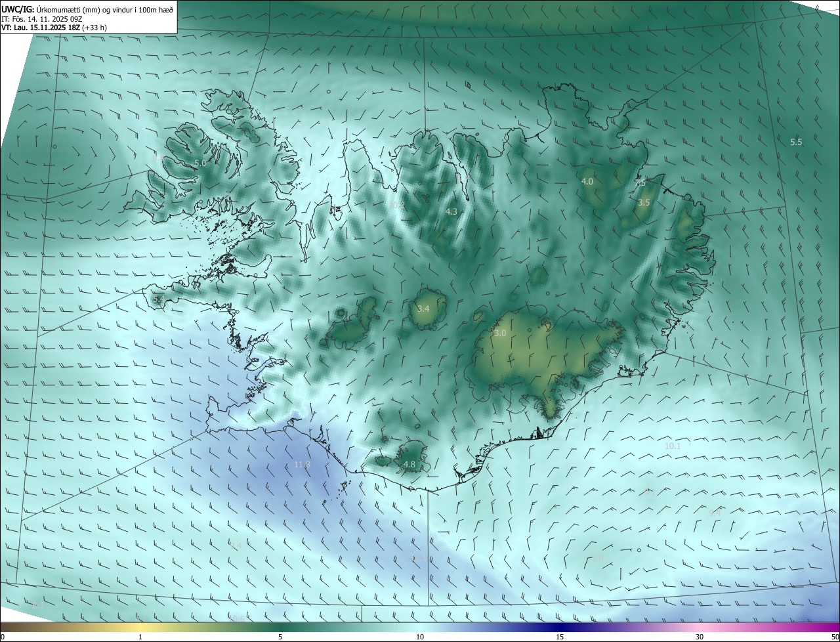
Task: Click the 5.5 value at the northeast map edge
Action: 796,142
